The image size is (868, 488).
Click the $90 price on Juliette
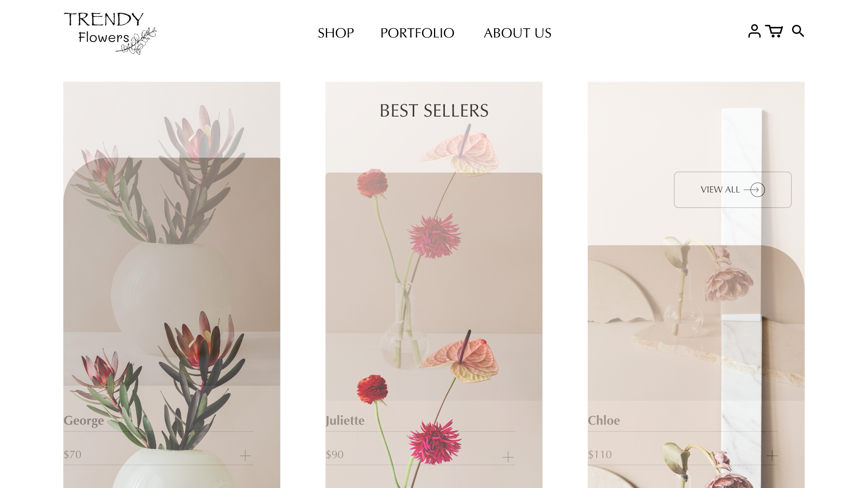pyautogui.click(x=334, y=455)
